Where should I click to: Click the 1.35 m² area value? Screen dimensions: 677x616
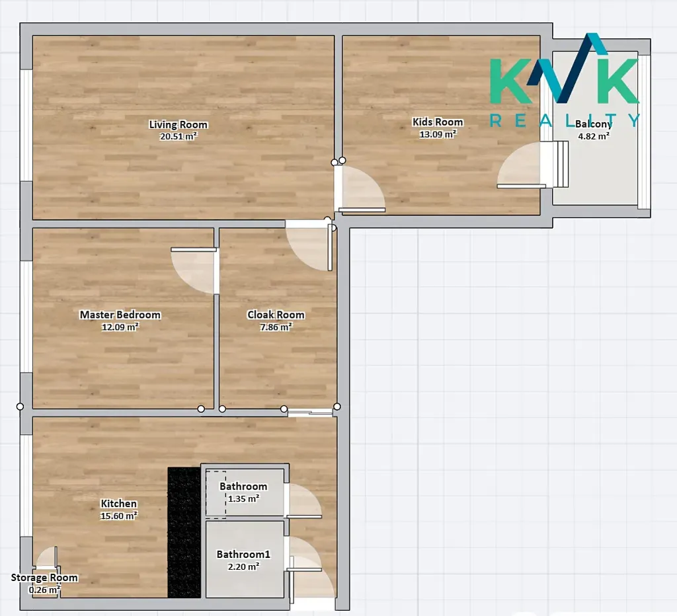point(243,498)
